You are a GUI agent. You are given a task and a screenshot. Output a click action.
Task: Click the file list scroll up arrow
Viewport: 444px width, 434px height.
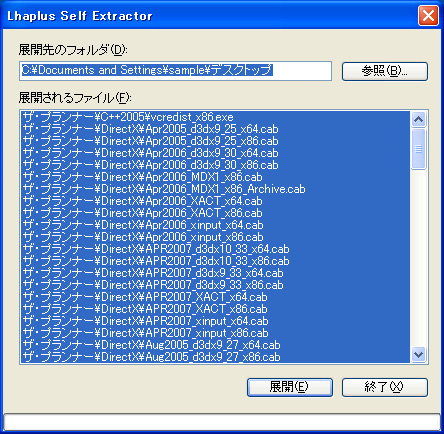tap(418, 119)
